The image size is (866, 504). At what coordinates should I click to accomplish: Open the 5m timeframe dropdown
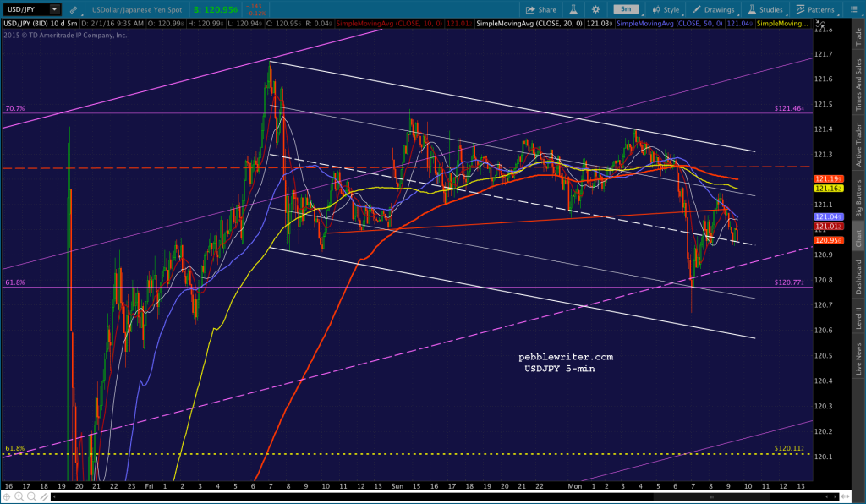click(x=628, y=9)
